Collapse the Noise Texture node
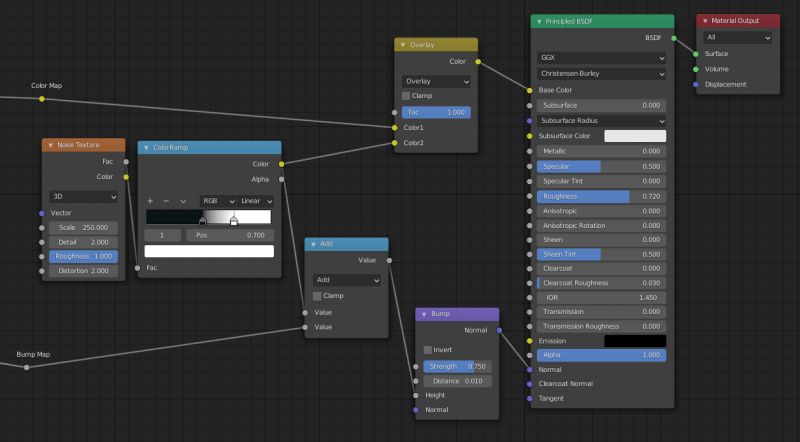Viewport: 800px width, 442px height. [51, 145]
